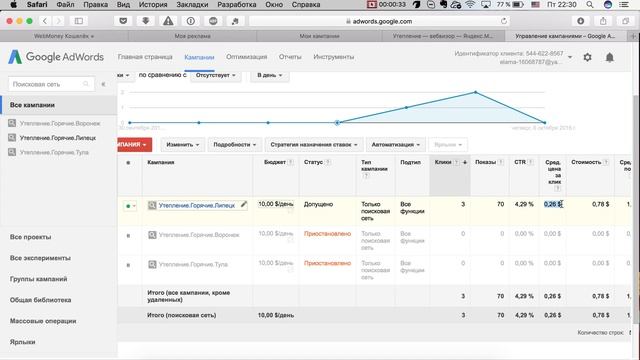640x360 pixels.
Task: Click help icon next to Бюджет column
Action: (290, 162)
